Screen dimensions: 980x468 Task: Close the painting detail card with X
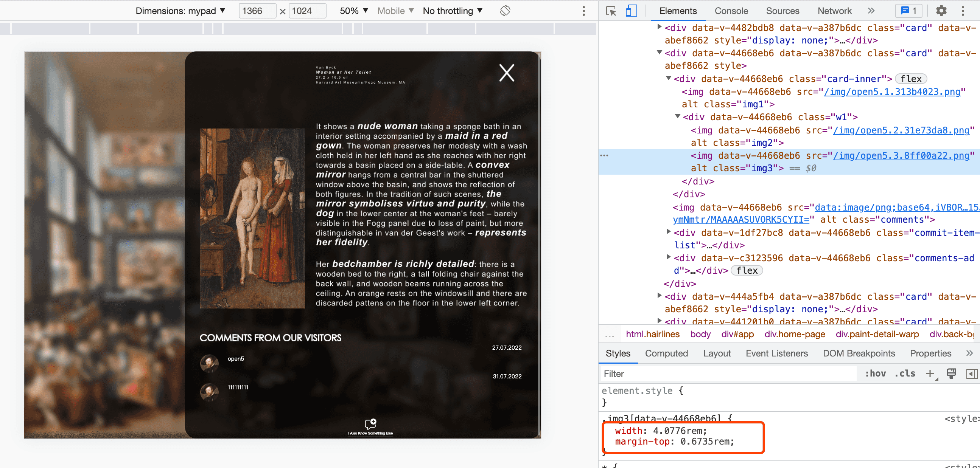(506, 73)
